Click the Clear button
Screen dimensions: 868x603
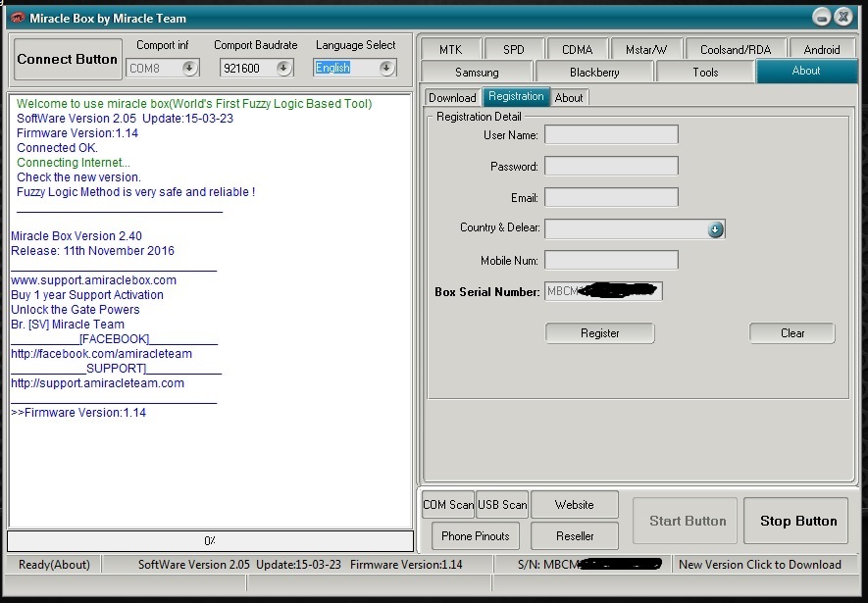(x=792, y=333)
